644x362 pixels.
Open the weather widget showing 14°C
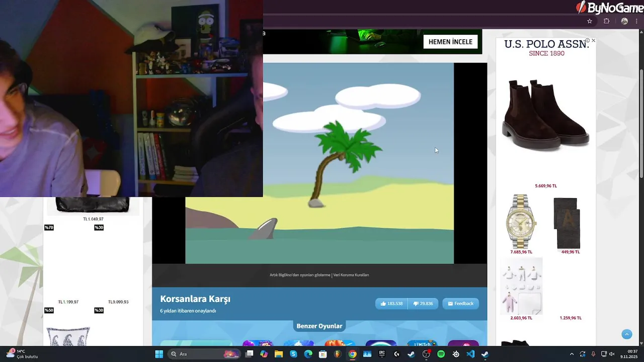click(22, 354)
